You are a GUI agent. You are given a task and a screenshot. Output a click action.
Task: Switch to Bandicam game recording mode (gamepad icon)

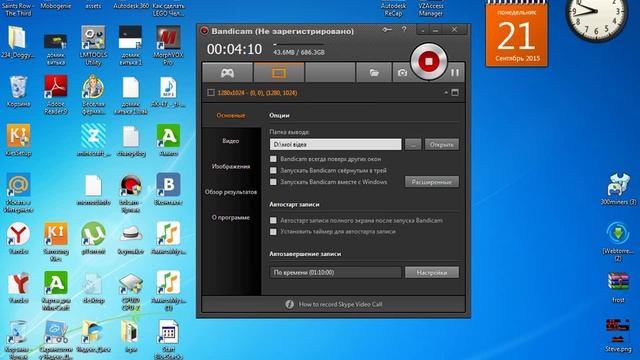[227, 73]
